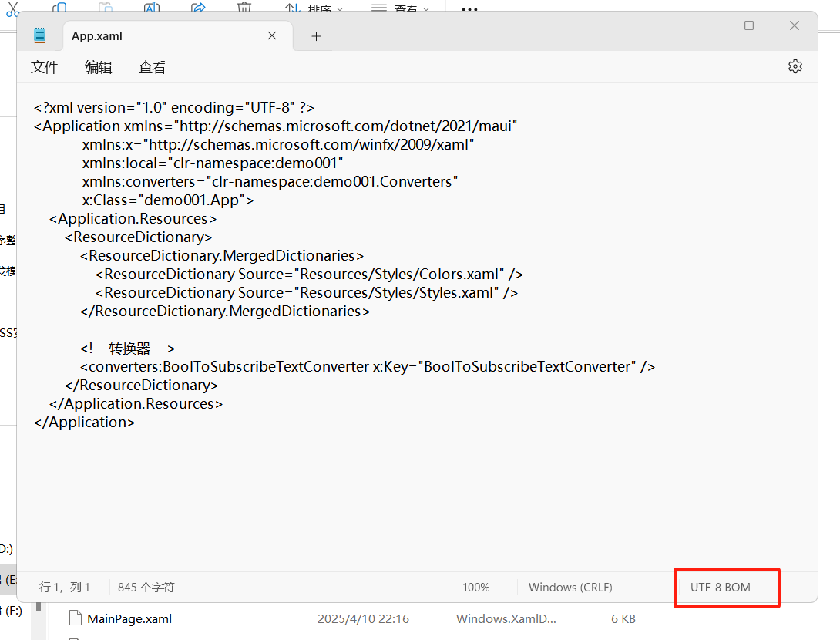The width and height of the screenshot is (840, 640).
Task: Click the opening ResourceDictionary tag line
Action: point(138,237)
